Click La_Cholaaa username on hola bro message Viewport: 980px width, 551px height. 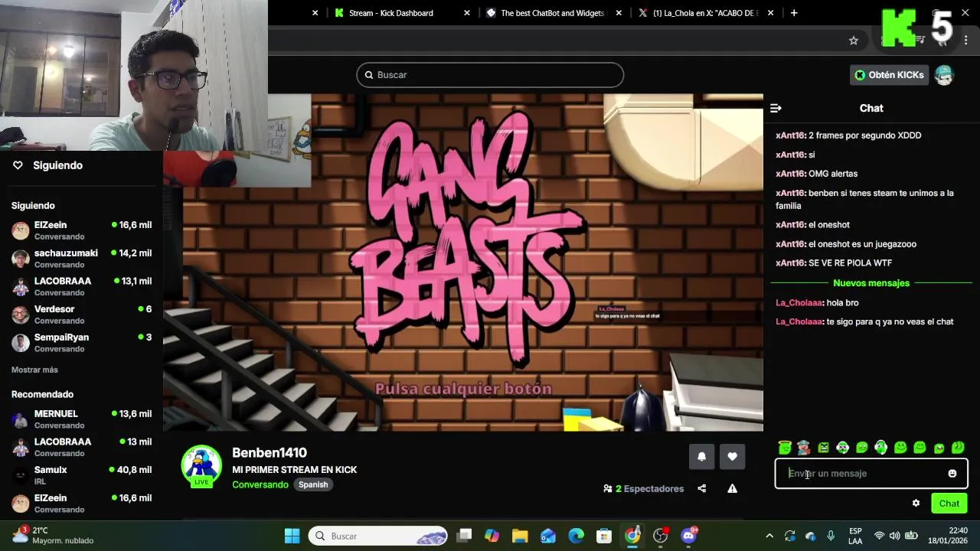[x=799, y=303]
